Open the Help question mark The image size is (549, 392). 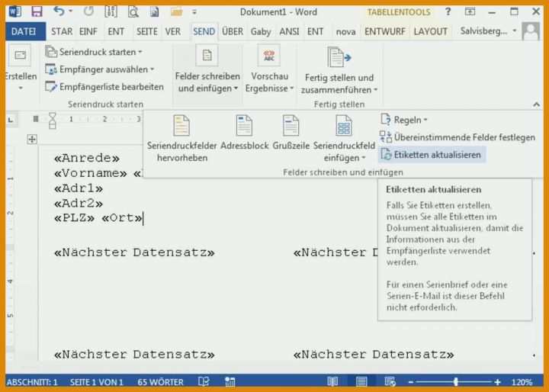tap(448, 12)
